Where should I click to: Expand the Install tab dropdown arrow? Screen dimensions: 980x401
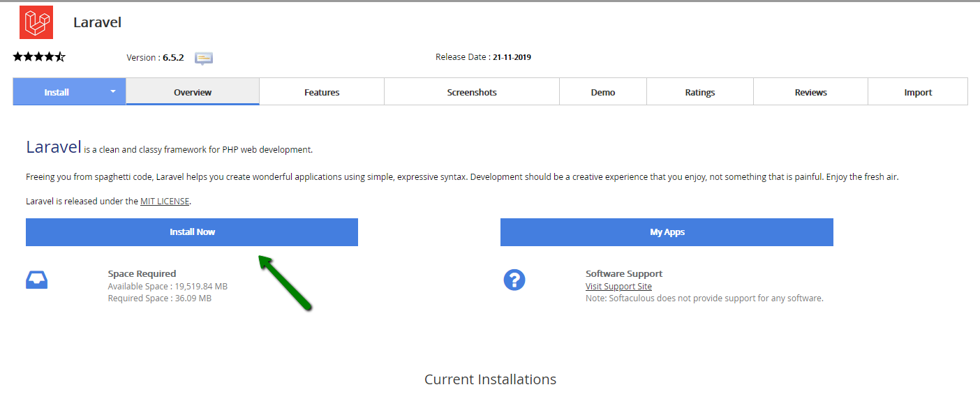[x=113, y=91]
